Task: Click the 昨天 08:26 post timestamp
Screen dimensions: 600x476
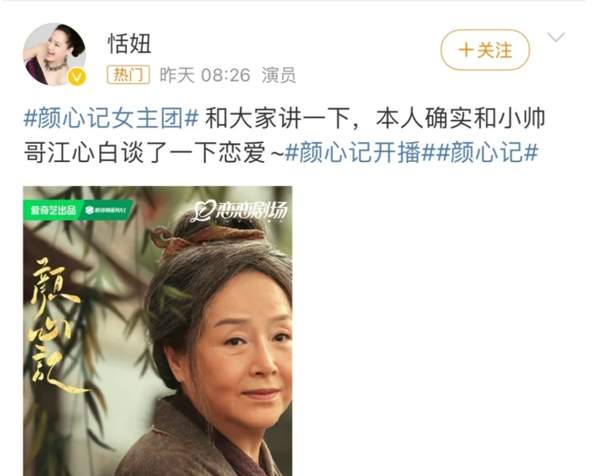Action: point(205,75)
